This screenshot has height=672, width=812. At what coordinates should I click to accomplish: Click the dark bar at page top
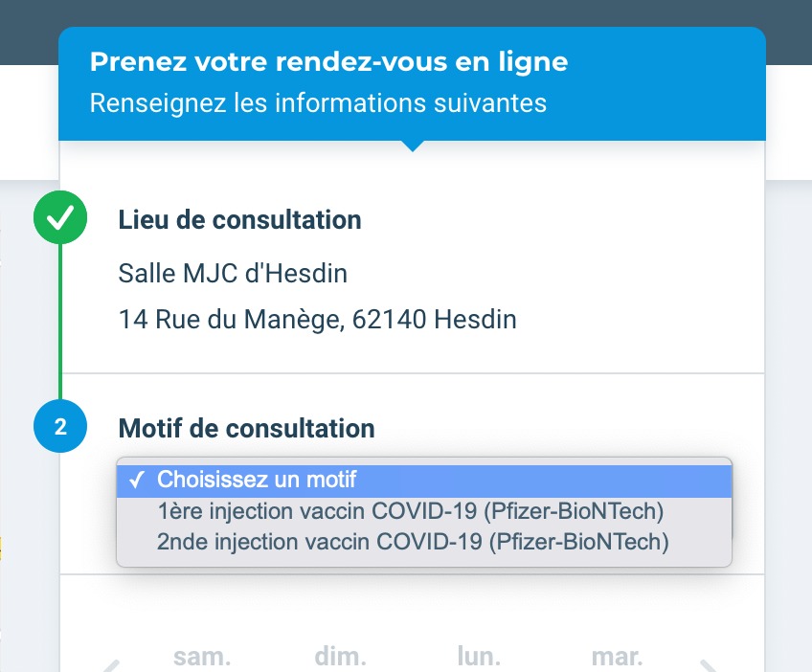tap(406, 13)
